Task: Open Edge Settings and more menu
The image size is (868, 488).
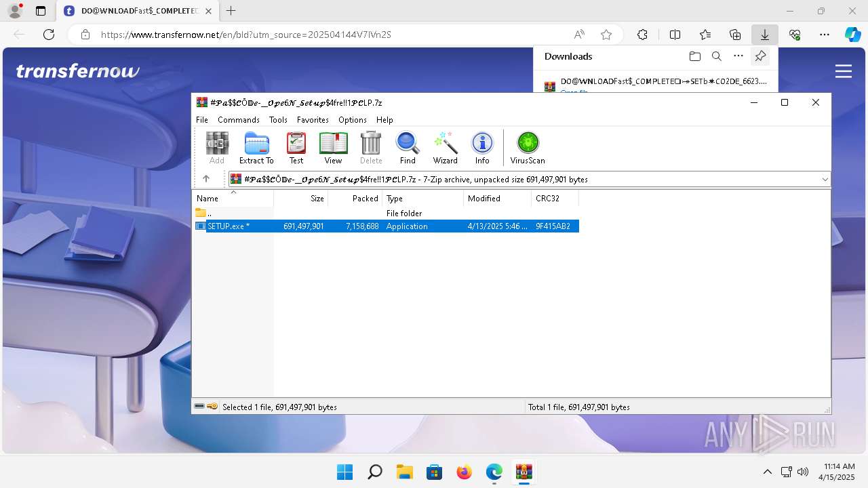Action: tap(825, 35)
